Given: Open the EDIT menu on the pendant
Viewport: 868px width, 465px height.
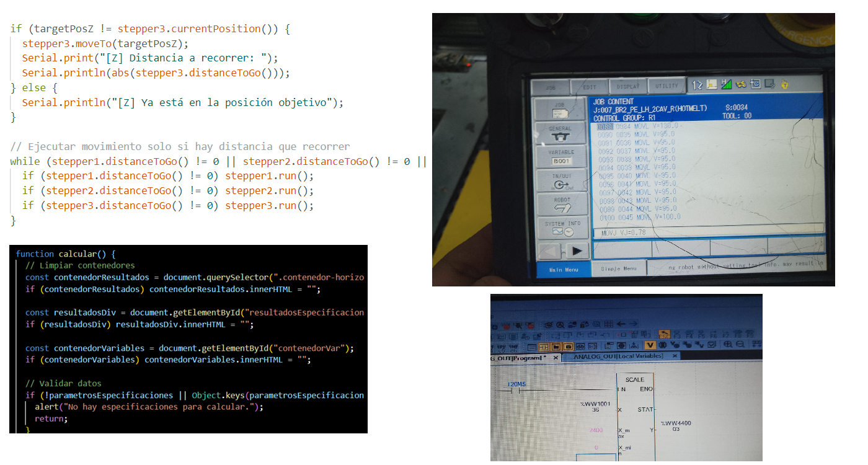Looking at the screenshot, I should 589,87.
